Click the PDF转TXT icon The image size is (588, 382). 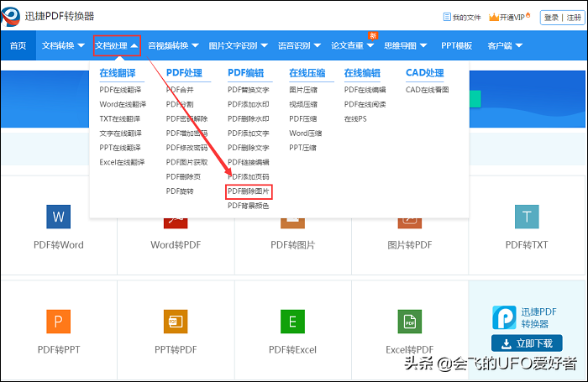(x=527, y=217)
